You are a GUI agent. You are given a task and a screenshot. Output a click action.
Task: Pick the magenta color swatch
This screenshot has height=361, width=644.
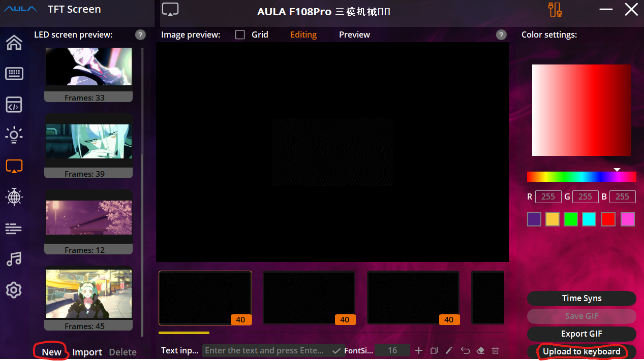[x=628, y=219]
